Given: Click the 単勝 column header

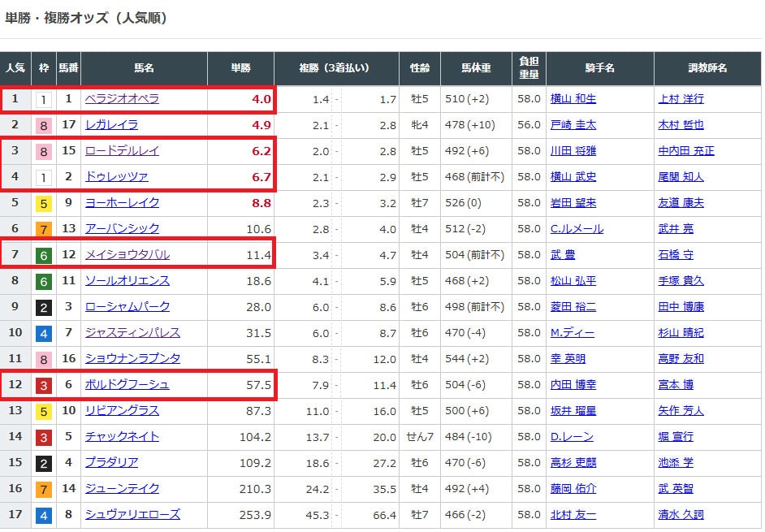Looking at the screenshot, I should [240, 68].
